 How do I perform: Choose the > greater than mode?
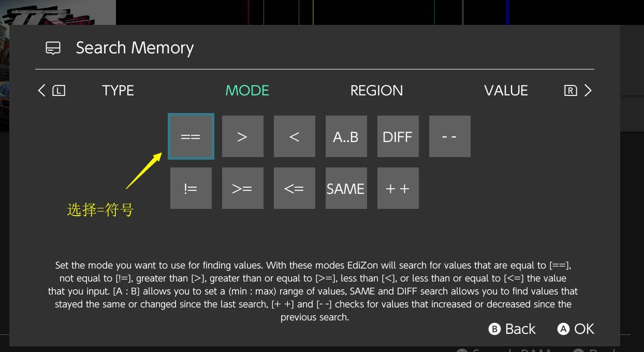pos(243,136)
